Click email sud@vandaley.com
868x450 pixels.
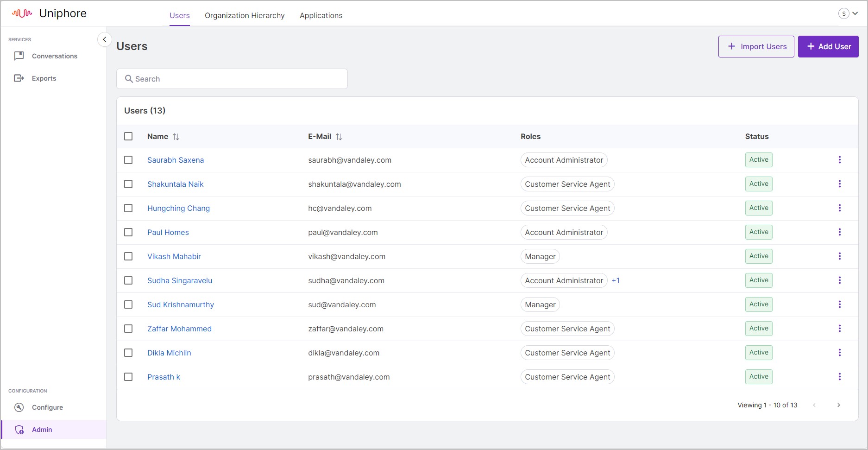click(342, 304)
